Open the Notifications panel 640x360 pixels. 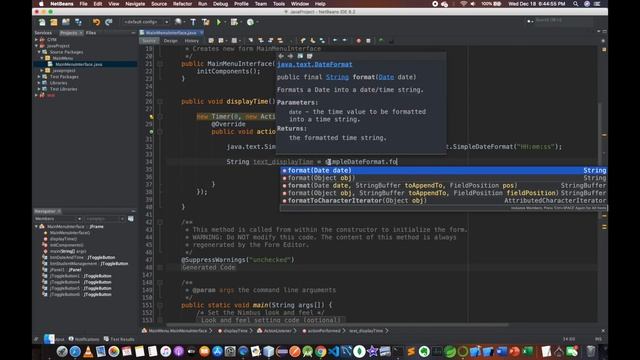click(84, 339)
